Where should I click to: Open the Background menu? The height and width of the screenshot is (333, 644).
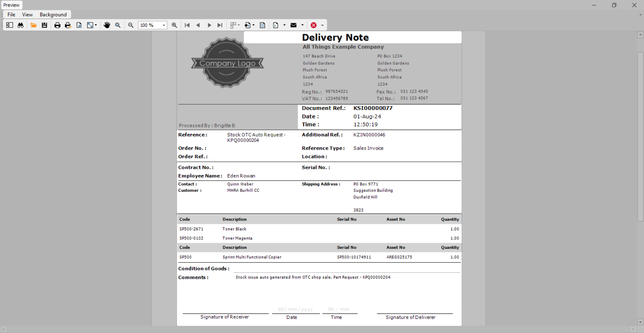[53, 14]
